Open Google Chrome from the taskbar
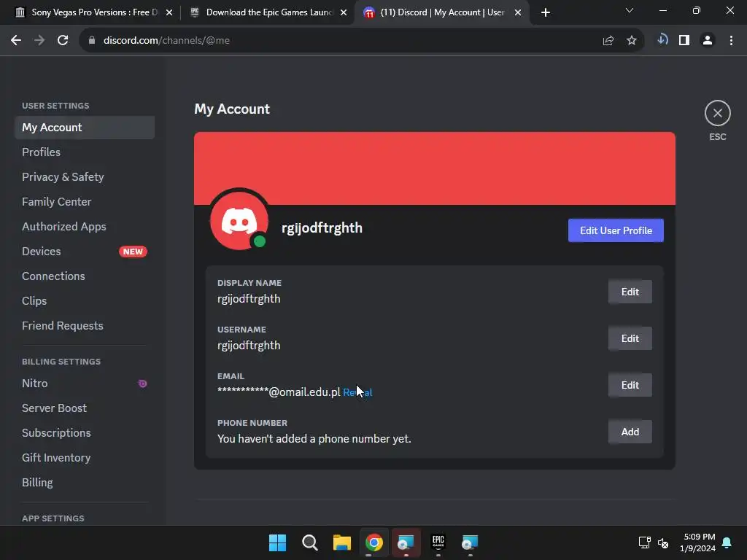Screen dimensions: 747x560 click(374, 542)
